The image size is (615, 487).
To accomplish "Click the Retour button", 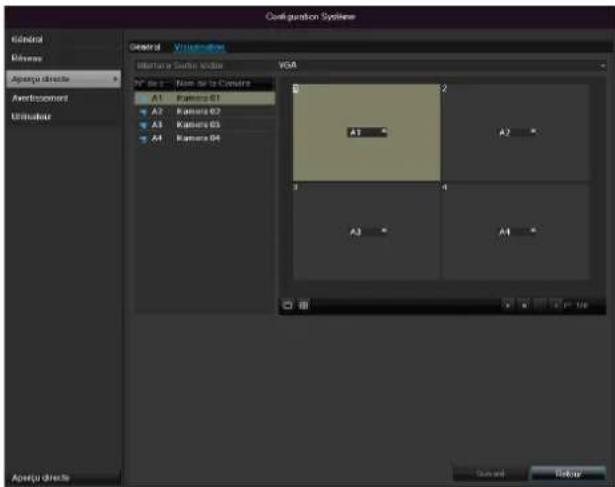I will click(x=568, y=474).
